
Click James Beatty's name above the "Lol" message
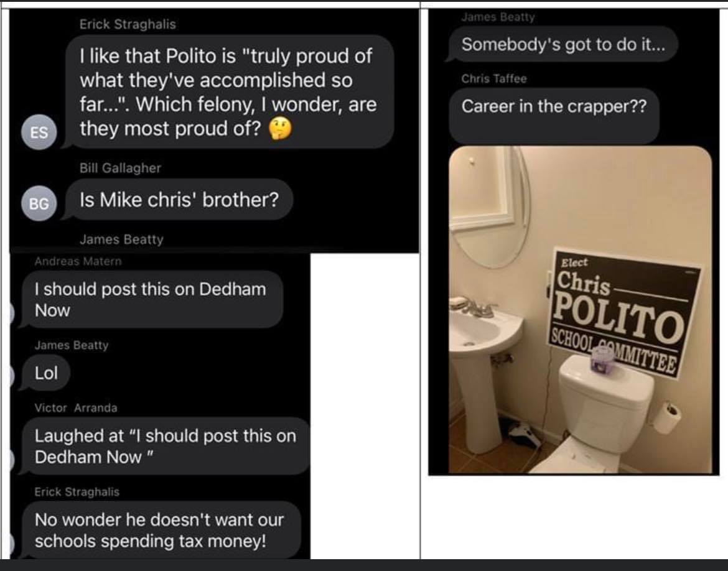[72, 345]
